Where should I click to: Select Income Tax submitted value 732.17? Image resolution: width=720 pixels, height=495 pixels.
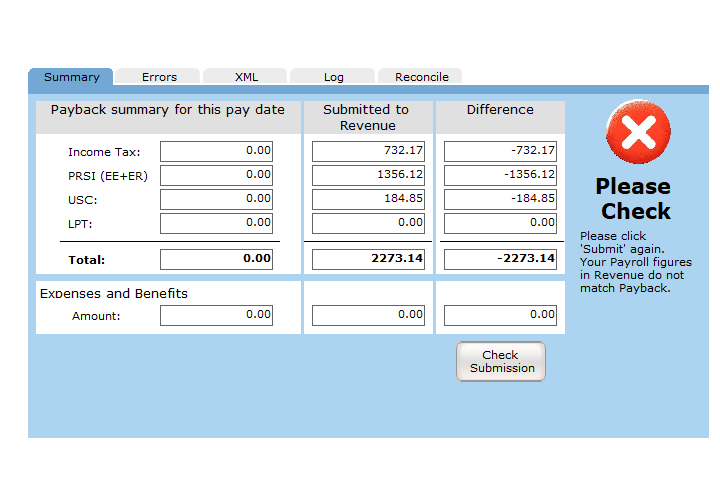point(368,151)
